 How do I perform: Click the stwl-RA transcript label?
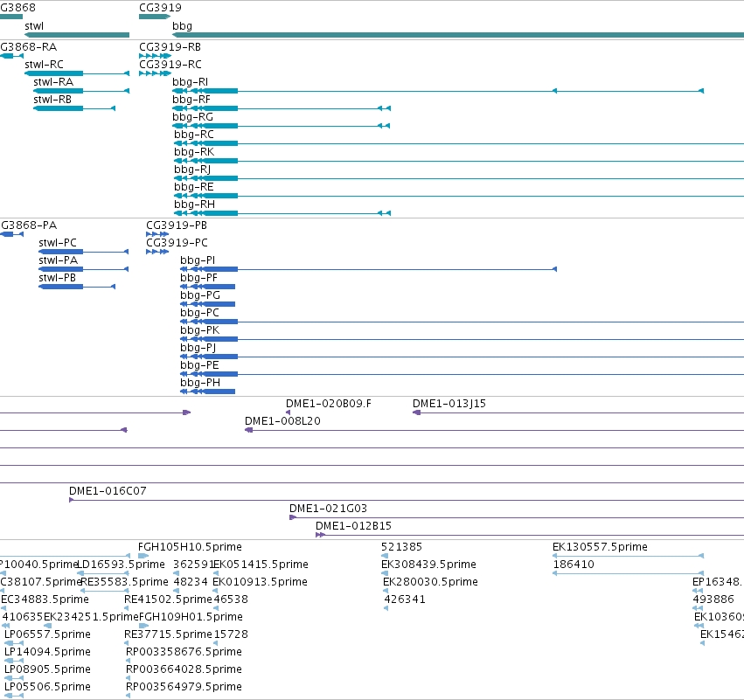(x=53, y=82)
